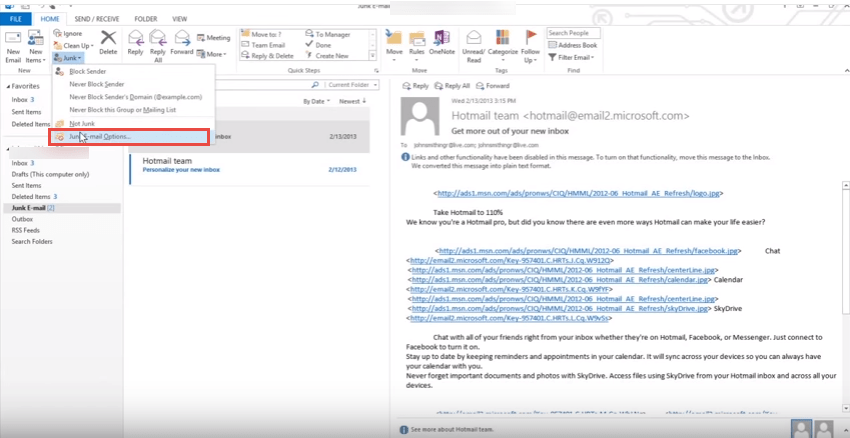The width and height of the screenshot is (850, 438).
Task: Switch to the SEND / RECEIVE tab
Action: point(96,19)
